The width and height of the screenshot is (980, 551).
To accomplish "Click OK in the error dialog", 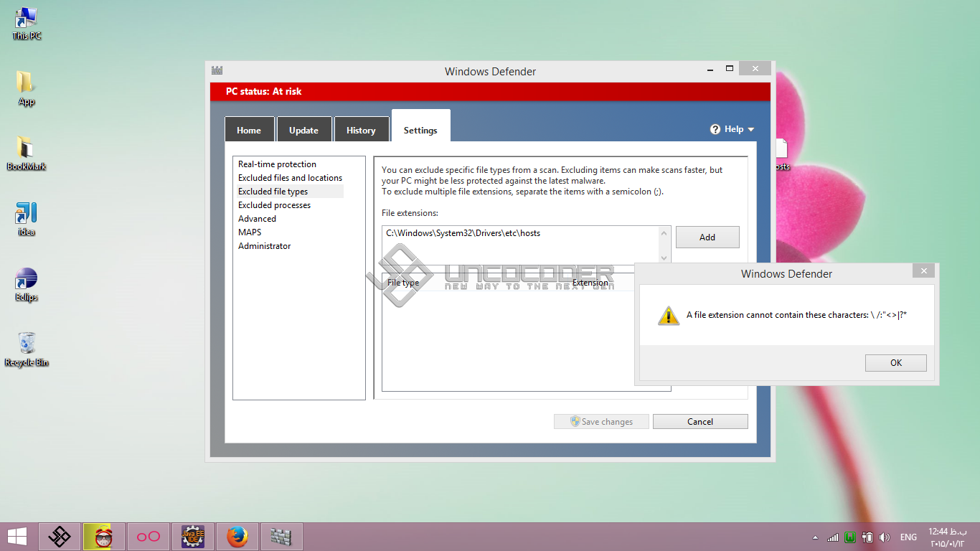I will click(896, 363).
